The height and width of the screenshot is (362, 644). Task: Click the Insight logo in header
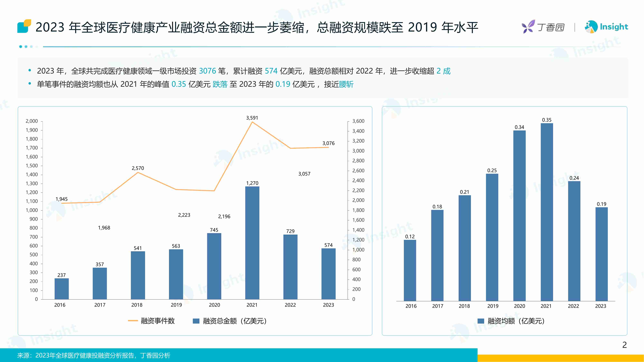[606, 27]
